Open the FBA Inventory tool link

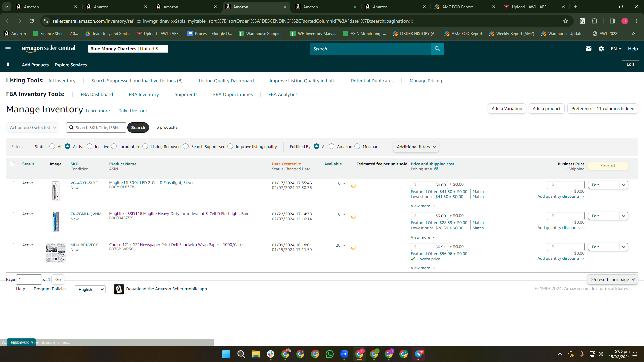[144, 94]
